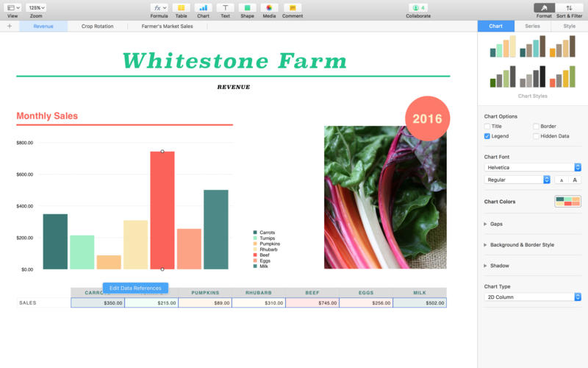Image resolution: width=588 pixels, height=368 pixels.
Task: Select the orange and brown chart style
Action: [x=562, y=46]
